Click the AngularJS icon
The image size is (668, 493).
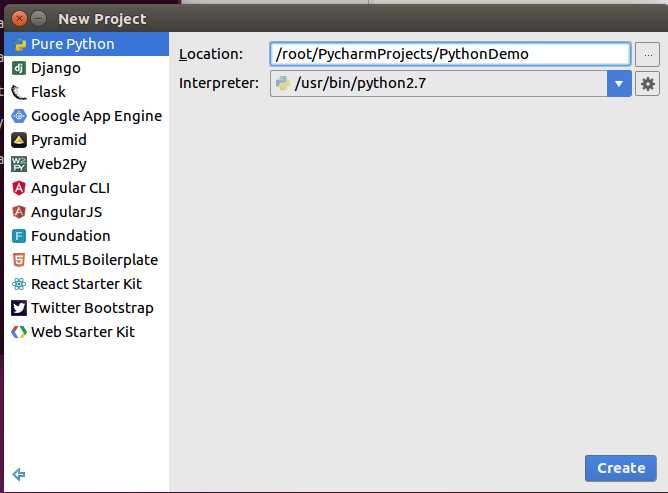[x=18, y=212]
